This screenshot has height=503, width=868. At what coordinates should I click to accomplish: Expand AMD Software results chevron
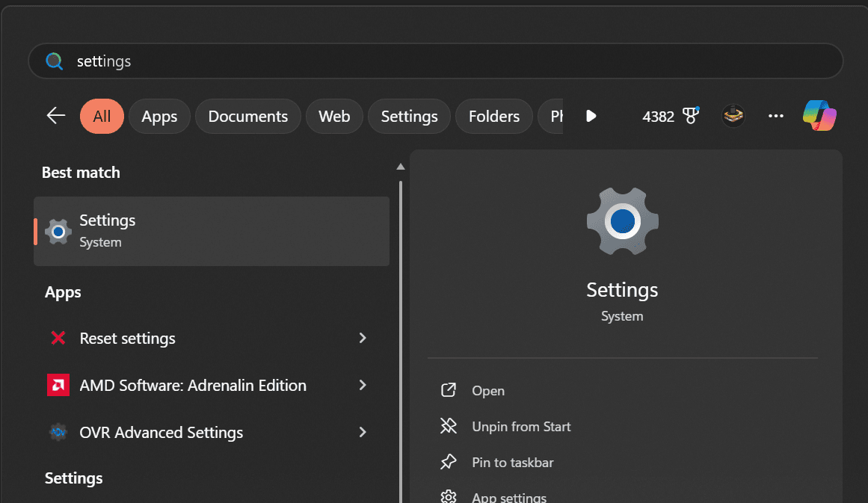coord(363,385)
